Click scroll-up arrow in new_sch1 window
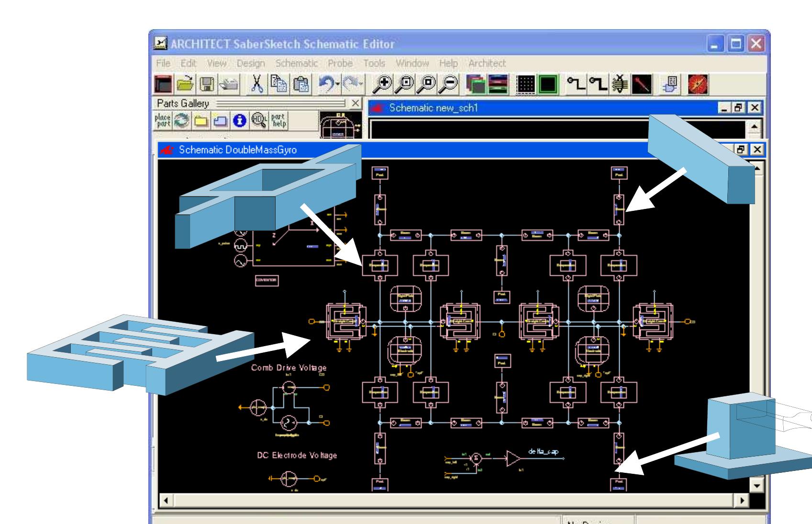This screenshot has height=524, width=812. (x=754, y=126)
